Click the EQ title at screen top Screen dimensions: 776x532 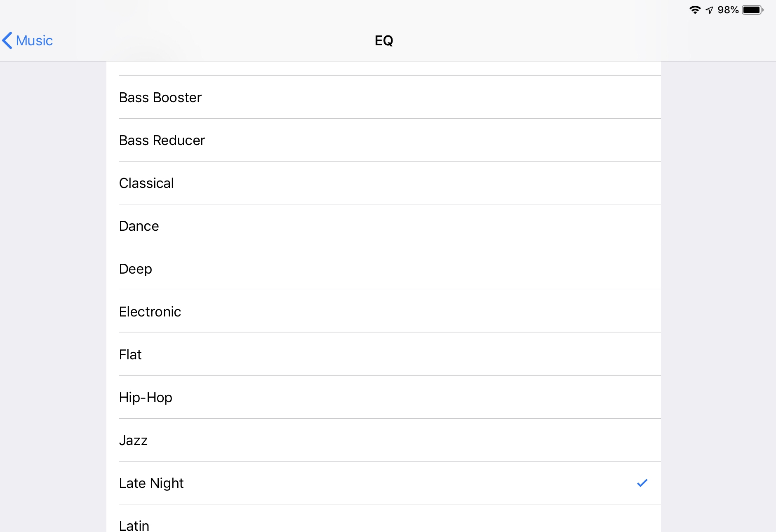(x=383, y=40)
